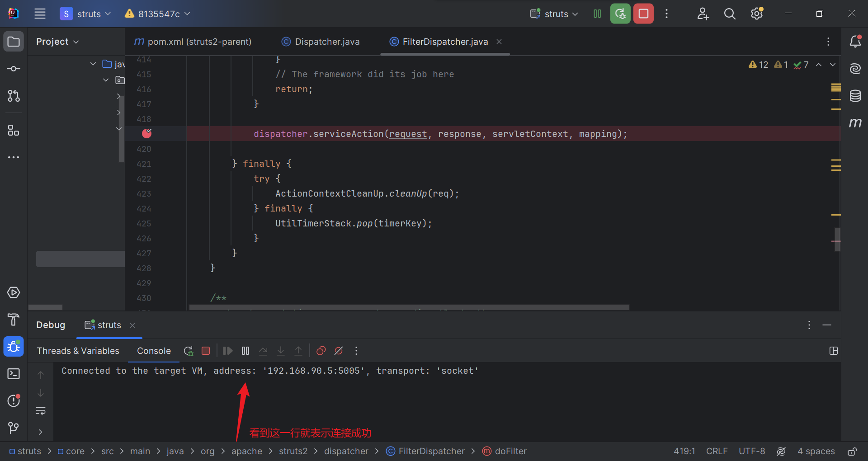The image size is (868, 461).
Task: Click View Breakpoints icon
Action: pos(321,351)
